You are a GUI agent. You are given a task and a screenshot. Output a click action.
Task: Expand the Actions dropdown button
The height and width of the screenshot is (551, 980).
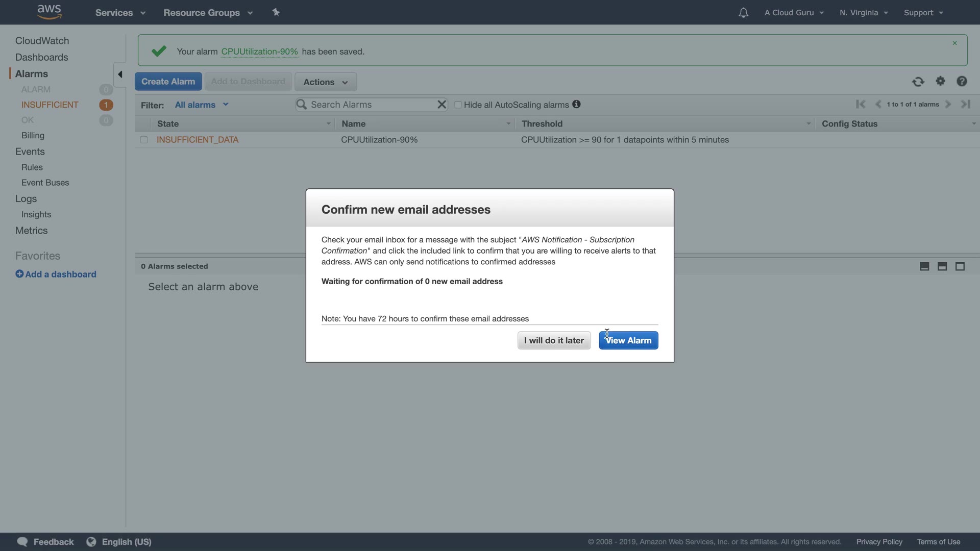coord(325,82)
